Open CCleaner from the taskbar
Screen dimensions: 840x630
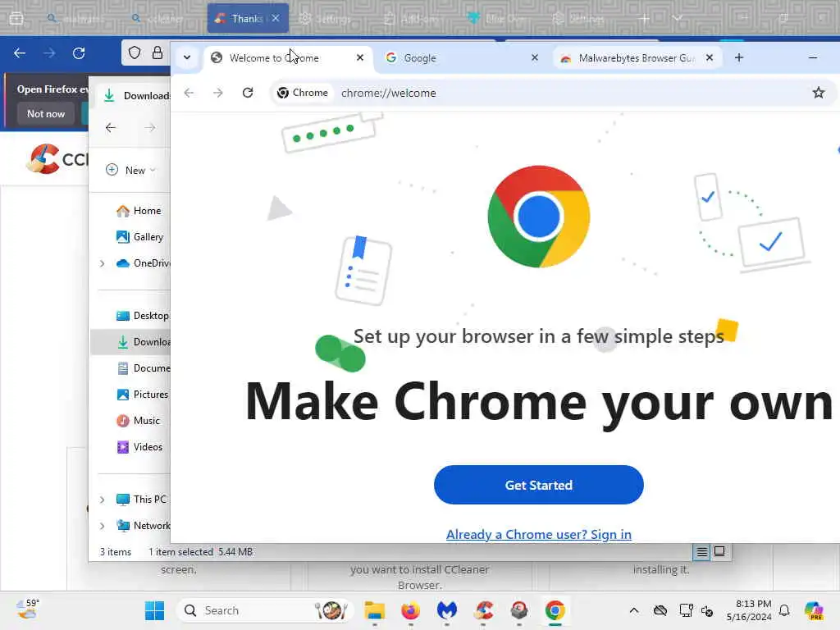pyautogui.click(x=483, y=610)
